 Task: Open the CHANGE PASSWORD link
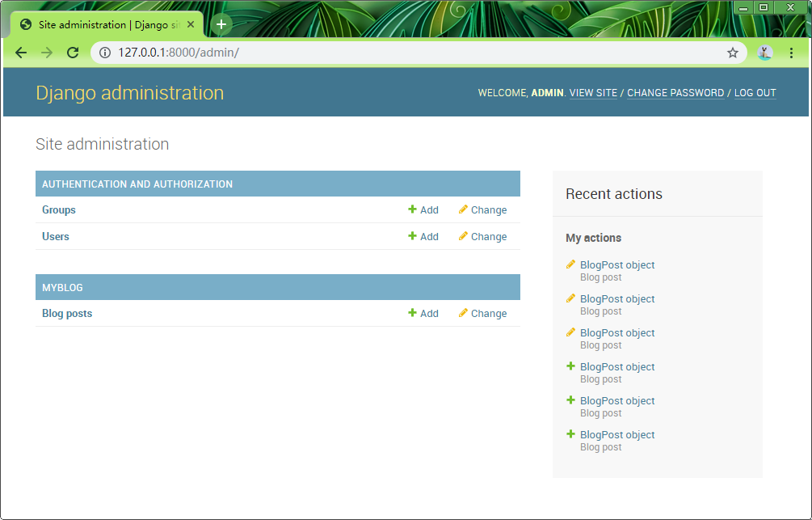pyautogui.click(x=675, y=93)
